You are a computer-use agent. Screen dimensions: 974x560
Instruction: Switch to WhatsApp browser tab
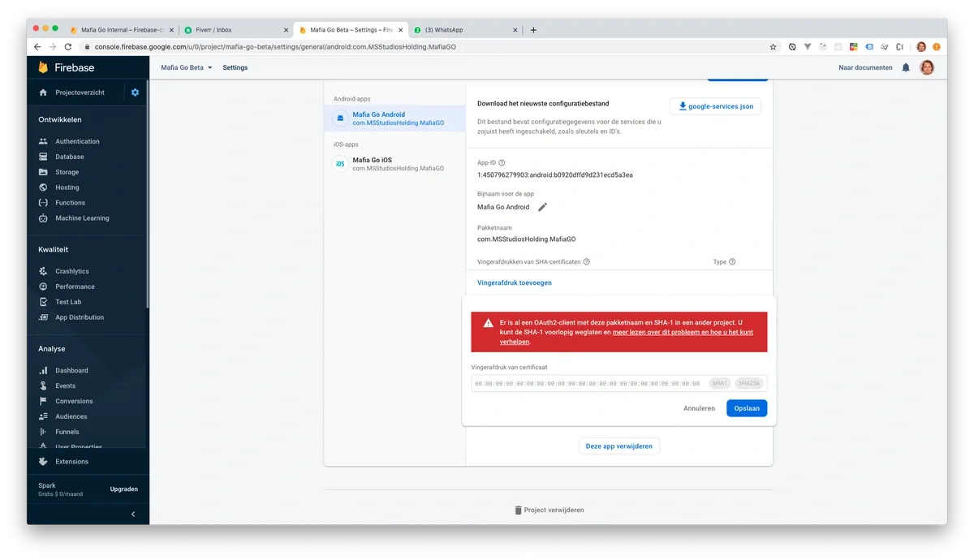465,30
